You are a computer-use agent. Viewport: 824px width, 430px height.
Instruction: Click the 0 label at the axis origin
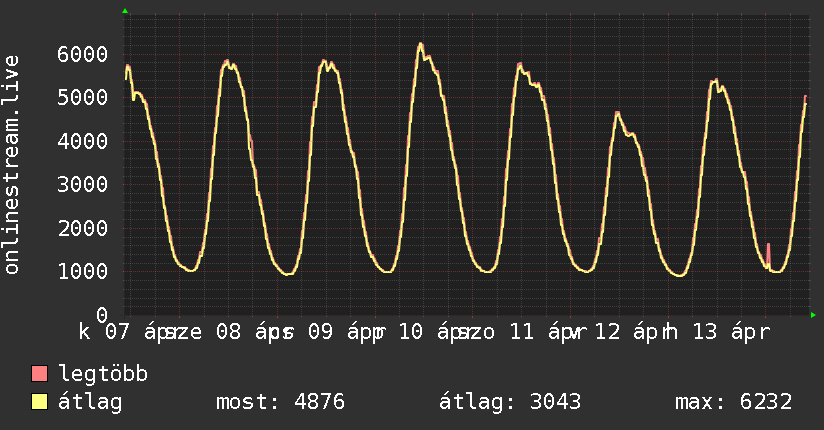click(103, 315)
